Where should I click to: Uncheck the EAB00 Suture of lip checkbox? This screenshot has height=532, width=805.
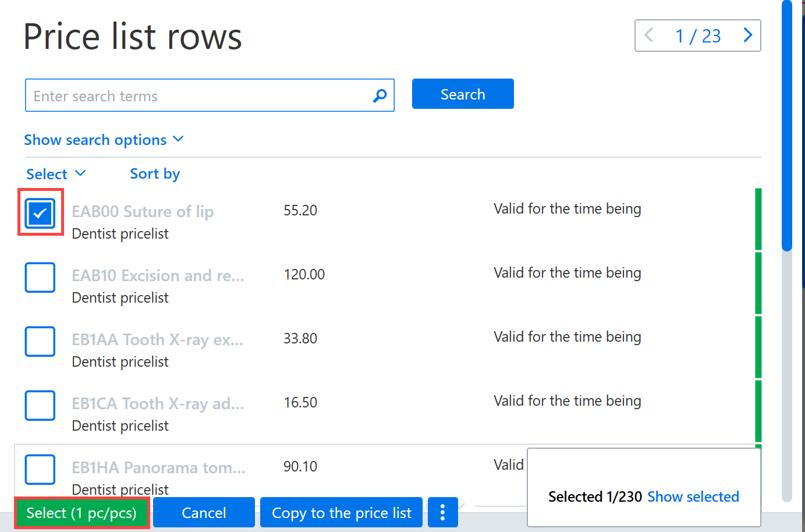(40, 213)
